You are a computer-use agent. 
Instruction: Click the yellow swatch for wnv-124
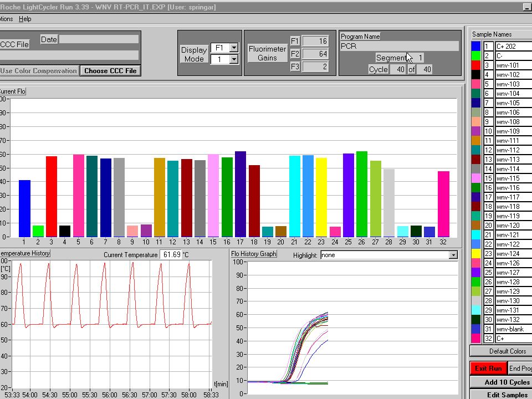(476, 253)
